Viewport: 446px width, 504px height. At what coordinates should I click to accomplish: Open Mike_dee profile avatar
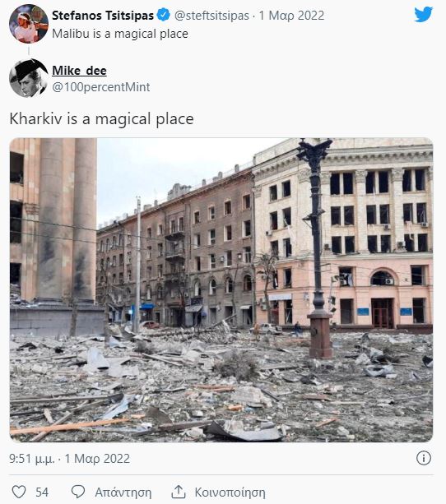point(29,78)
